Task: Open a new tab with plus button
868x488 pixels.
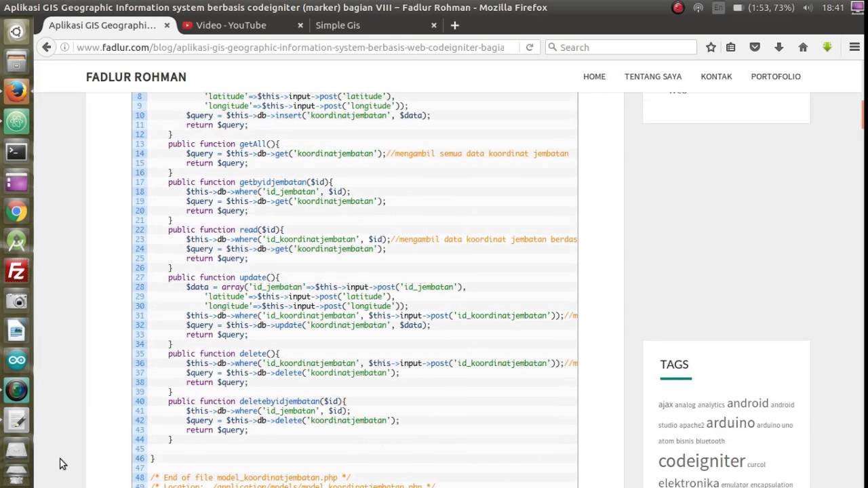Action: (455, 25)
